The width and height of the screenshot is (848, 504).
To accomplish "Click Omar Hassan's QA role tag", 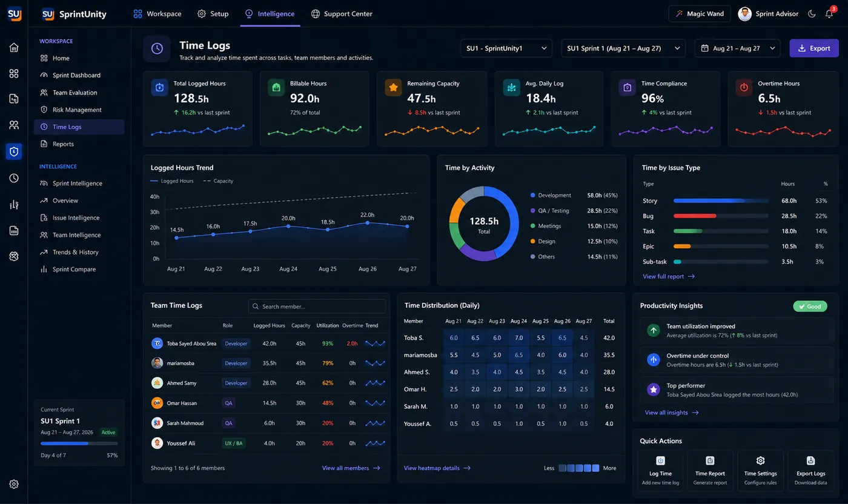I will 228,403.
